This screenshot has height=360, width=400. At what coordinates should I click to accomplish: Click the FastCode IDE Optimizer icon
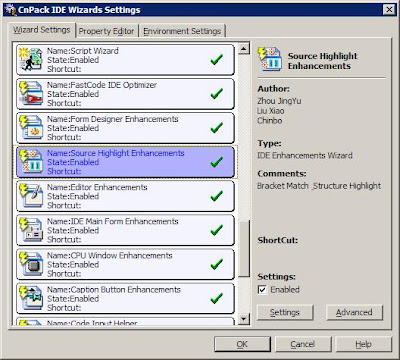[31, 93]
